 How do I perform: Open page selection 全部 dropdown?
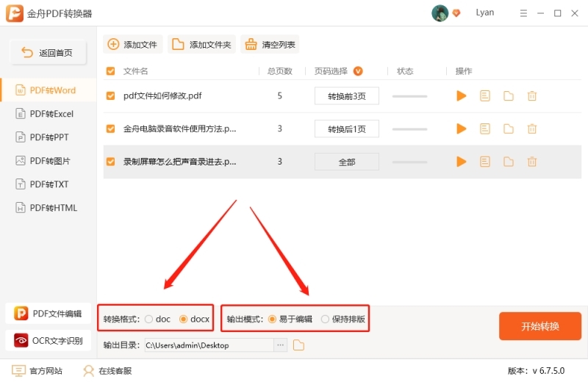coord(346,162)
